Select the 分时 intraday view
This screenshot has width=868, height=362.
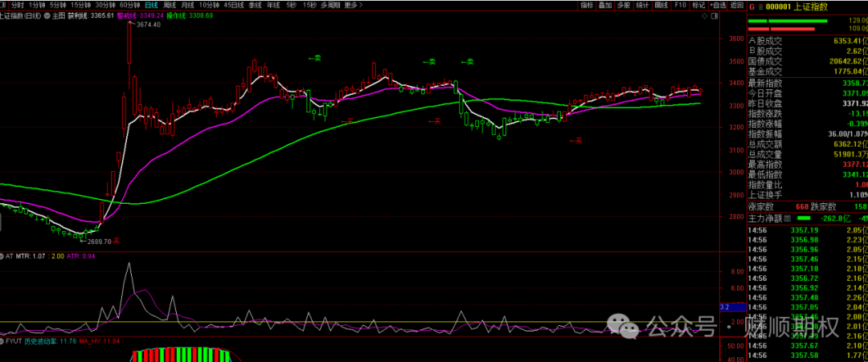[17, 5]
